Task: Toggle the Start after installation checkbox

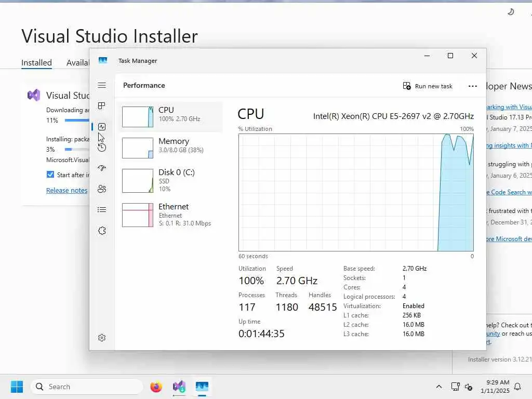Action: (x=50, y=175)
